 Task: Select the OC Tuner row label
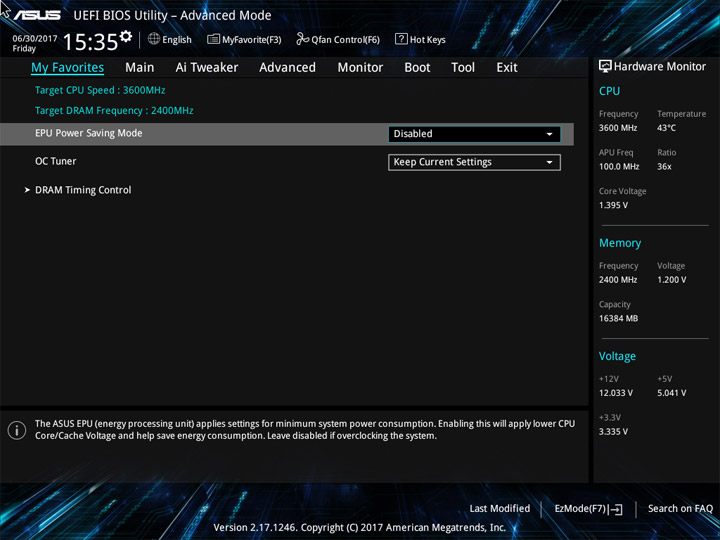[x=56, y=161]
